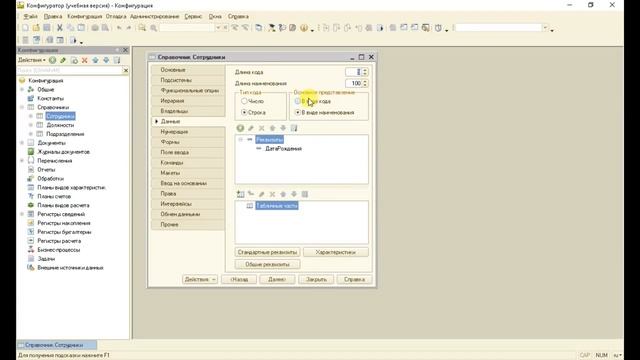Click the Назад button
Image resolution: width=640 pixels, height=360 pixels.
click(239, 280)
